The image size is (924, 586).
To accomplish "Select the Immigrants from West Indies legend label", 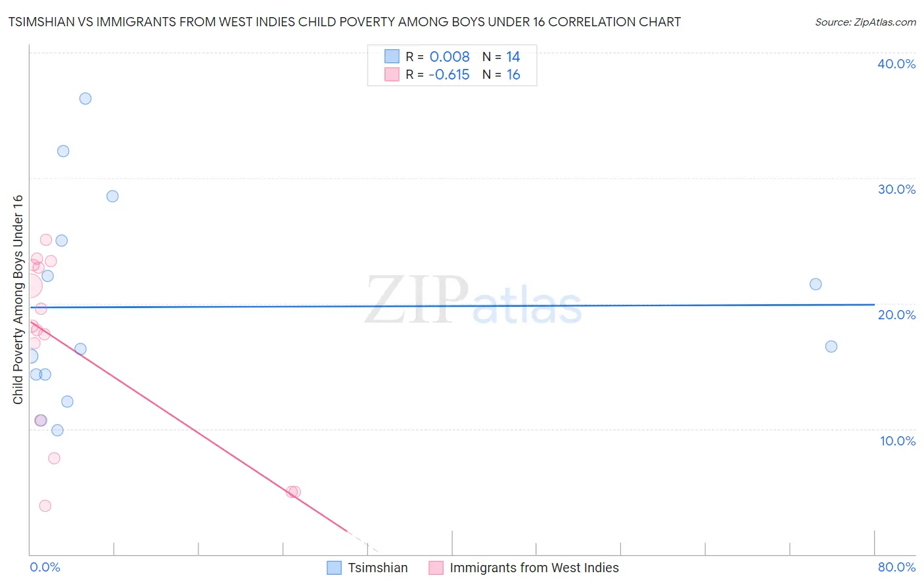I will pyautogui.click(x=534, y=568).
